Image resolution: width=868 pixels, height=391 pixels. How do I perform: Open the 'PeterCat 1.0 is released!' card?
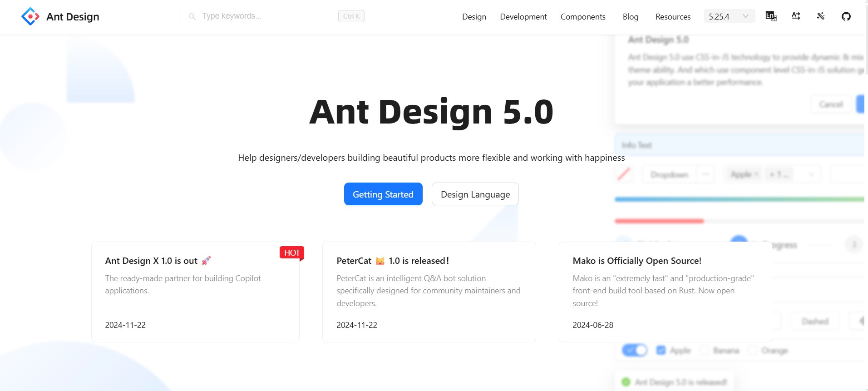(429, 292)
